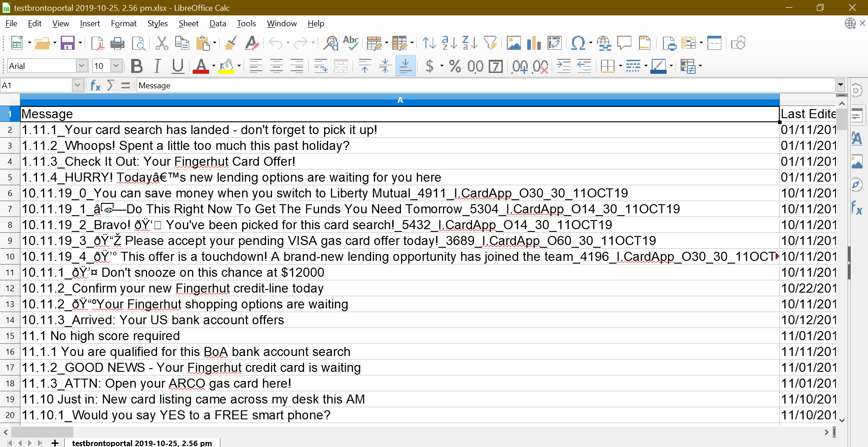Open the font name dropdown
The height and width of the screenshot is (447, 868).
coord(81,66)
